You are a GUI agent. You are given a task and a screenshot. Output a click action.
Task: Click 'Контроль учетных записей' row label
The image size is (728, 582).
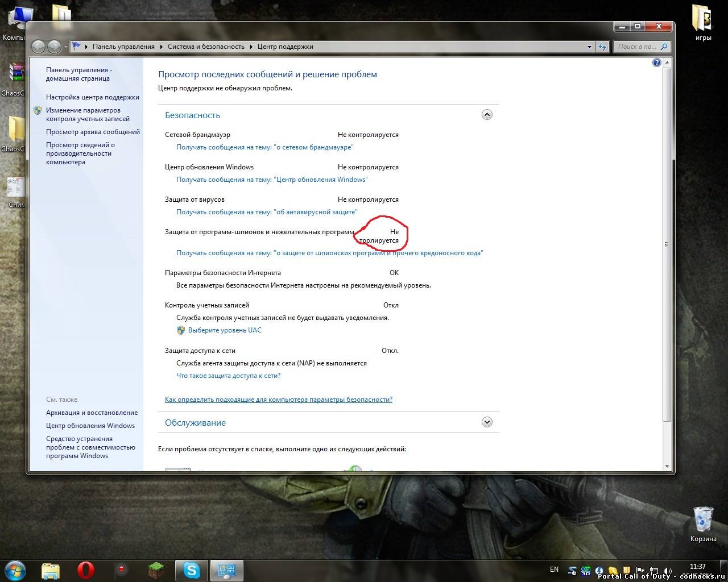[207, 305]
